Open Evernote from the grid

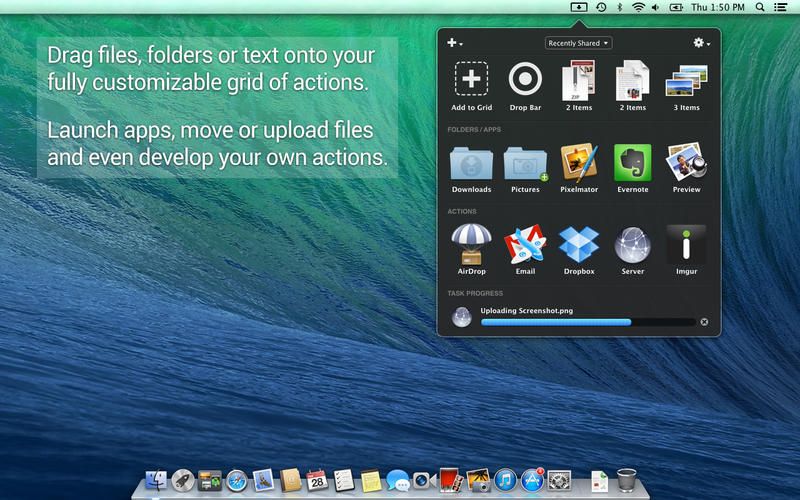point(633,162)
